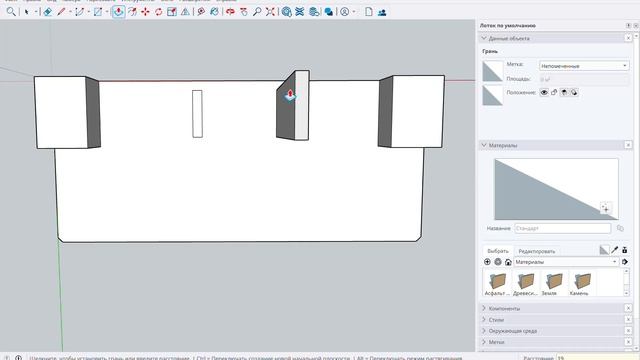Viewport: 640px width, 360px height.
Task: Switch to the Редактировать tab
Action: (536, 251)
